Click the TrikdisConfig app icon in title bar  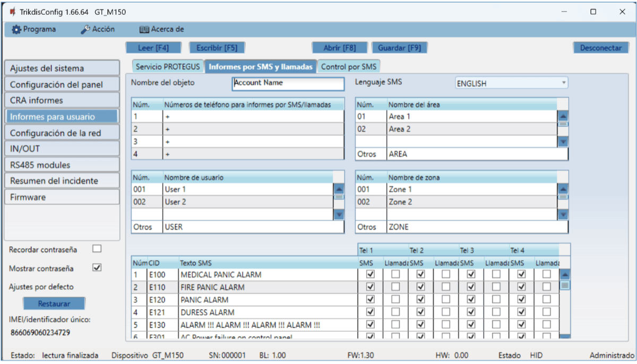click(x=12, y=12)
